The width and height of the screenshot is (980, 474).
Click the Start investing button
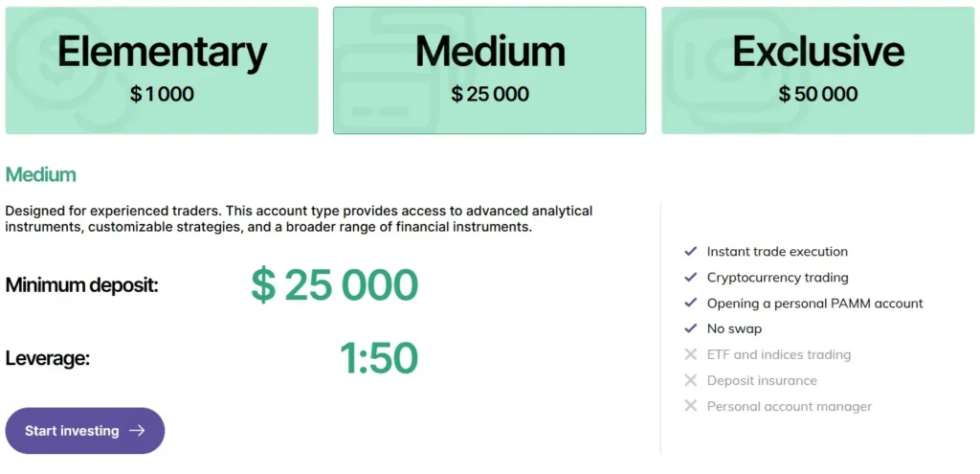pyautogui.click(x=85, y=431)
